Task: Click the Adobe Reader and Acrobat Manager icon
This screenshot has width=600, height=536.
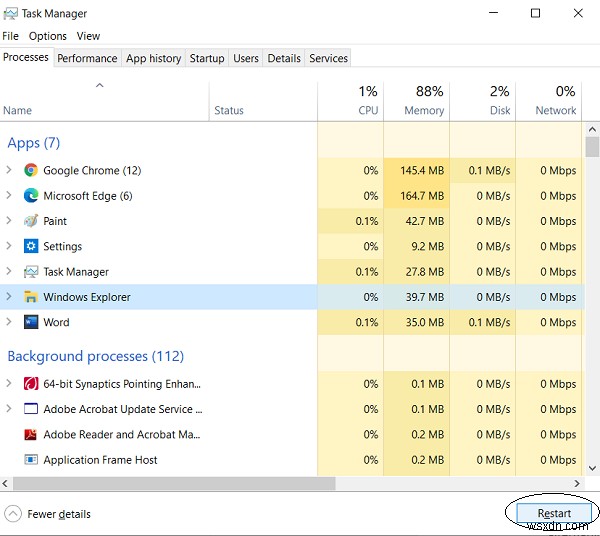Action: tap(31, 434)
